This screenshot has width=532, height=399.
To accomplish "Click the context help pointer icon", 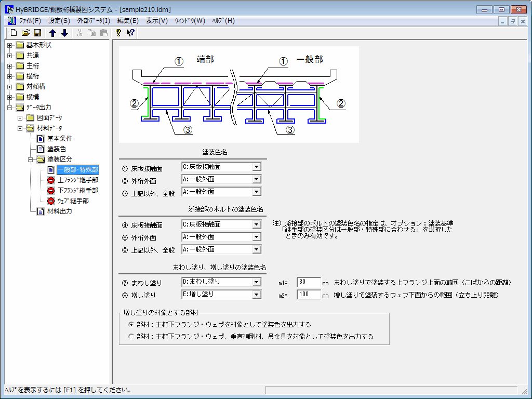I will 130,33.
